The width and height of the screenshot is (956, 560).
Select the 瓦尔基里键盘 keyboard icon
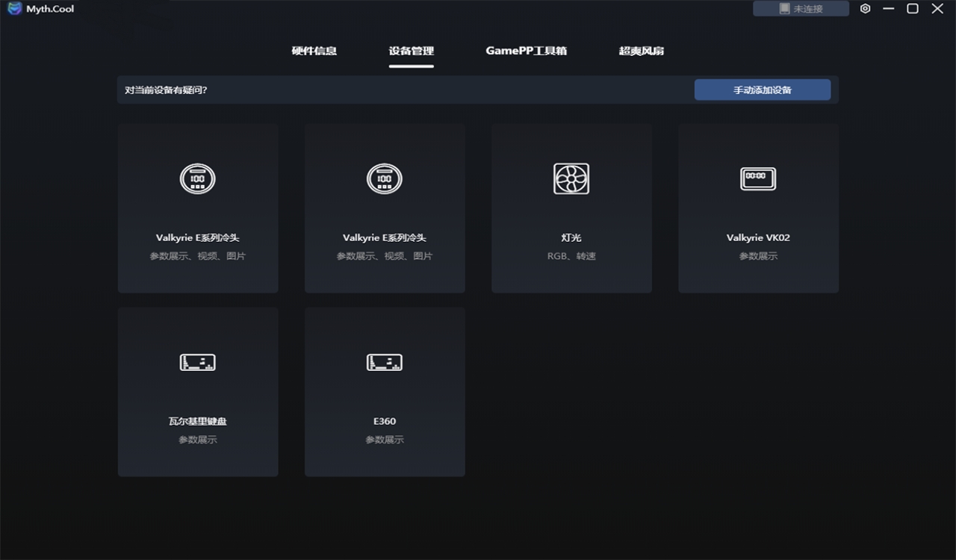point(198,363)
